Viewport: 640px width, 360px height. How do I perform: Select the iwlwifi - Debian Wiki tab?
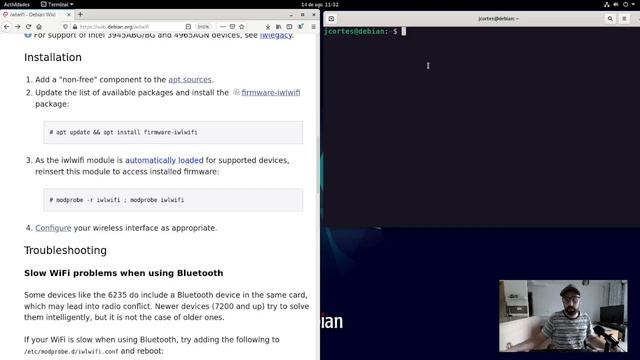(37, 14)
